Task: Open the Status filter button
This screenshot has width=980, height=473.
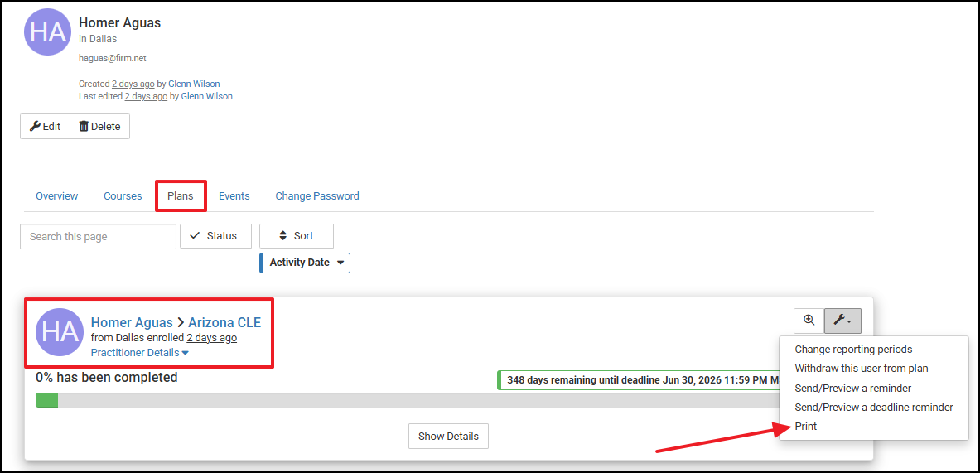Action: tap(215, 236)
